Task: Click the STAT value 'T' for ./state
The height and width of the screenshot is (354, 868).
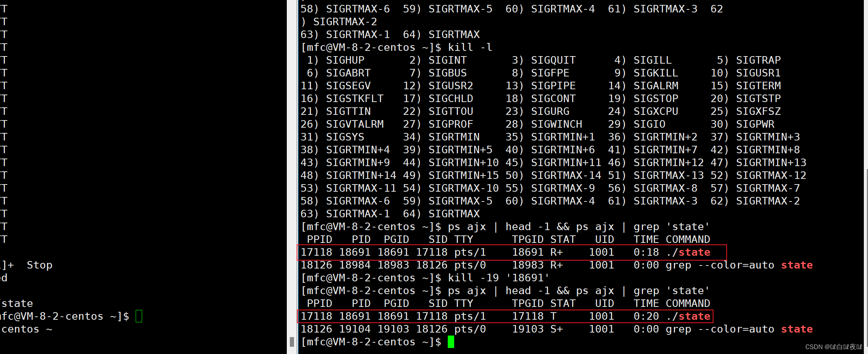Action: point(553,316)
